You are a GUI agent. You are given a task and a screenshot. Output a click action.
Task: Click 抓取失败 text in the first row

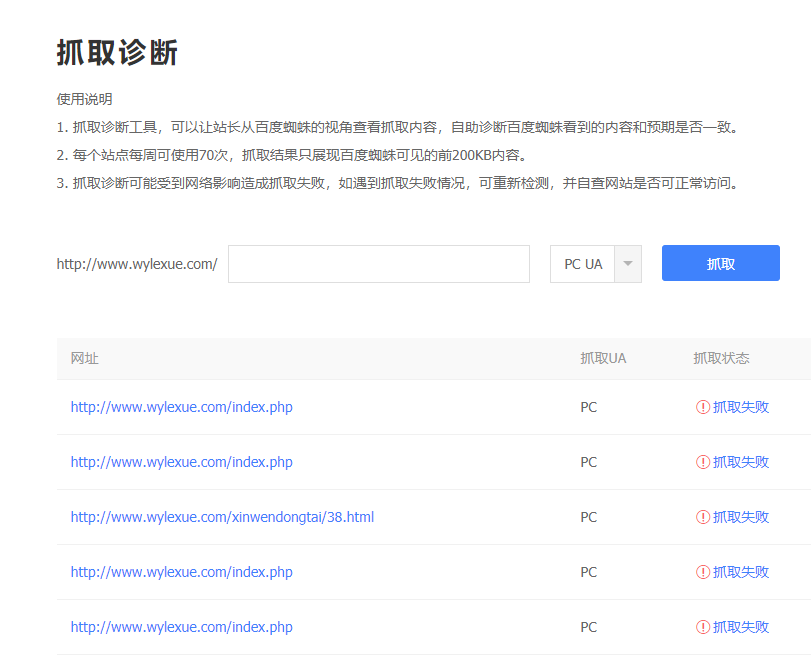741,407
